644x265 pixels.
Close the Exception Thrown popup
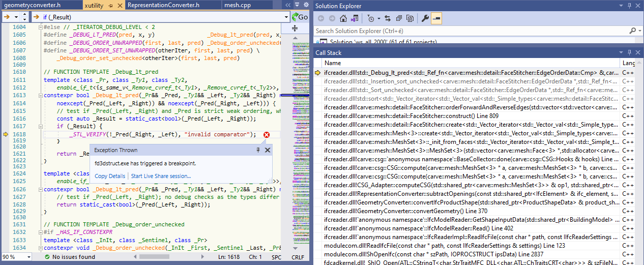pos(268,150)
